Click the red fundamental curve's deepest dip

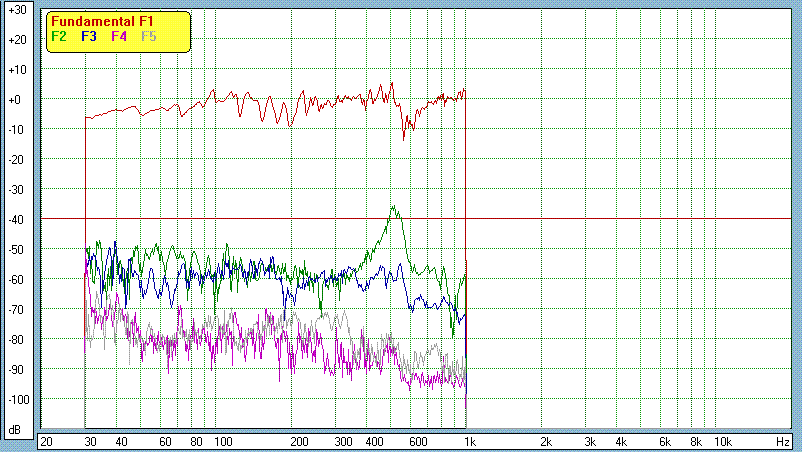coord(404,138)
